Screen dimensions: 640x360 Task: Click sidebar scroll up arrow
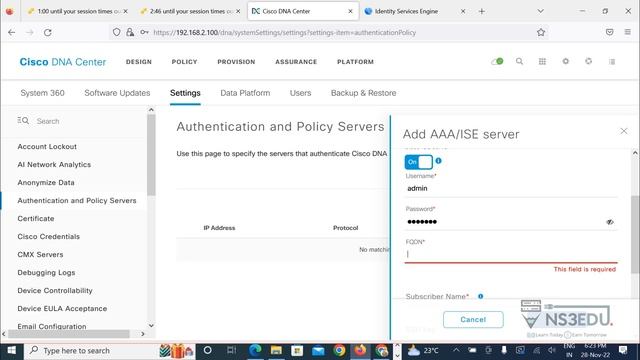[151, 110]
